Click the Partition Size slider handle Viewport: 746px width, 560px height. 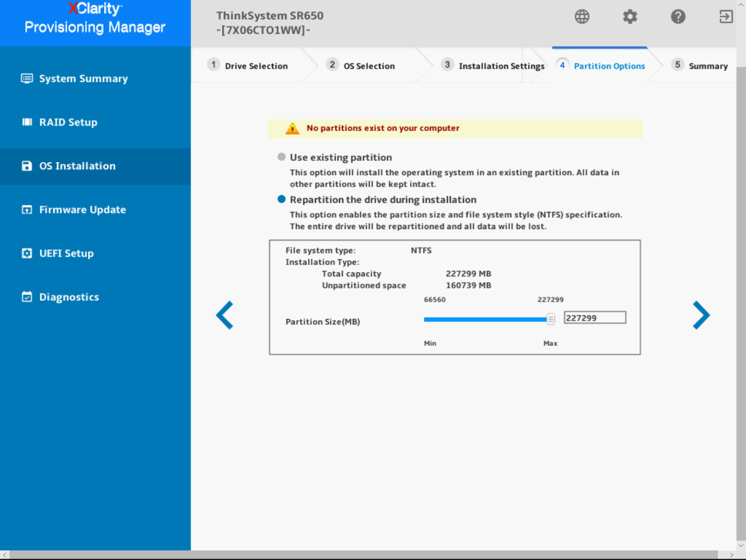551,319
